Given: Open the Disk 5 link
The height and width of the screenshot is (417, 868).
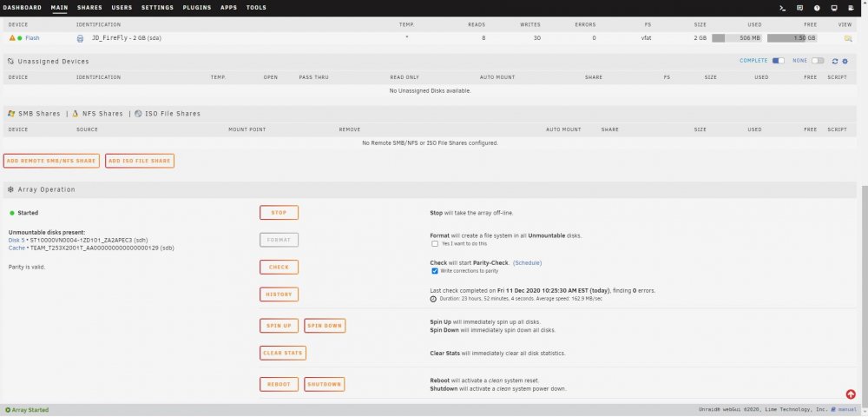Looking at the screenshot, I should pos(16,241).
